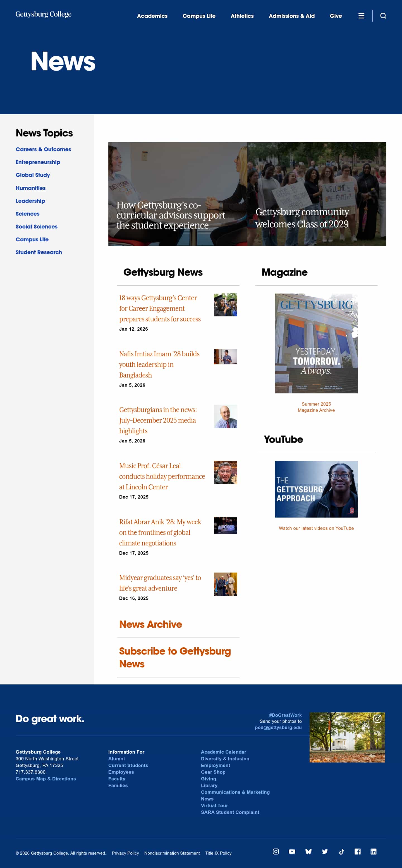The height and width of the screenshot is (868, 402).
Task: Open Admissions & Aid menu
Action: click(x=292, y=16)
